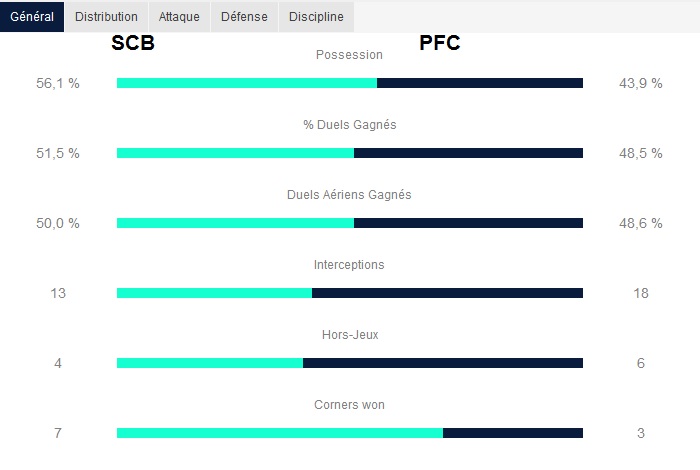Select the % Duels Gagnés label

pyautogui.click(x=349, y=125)
